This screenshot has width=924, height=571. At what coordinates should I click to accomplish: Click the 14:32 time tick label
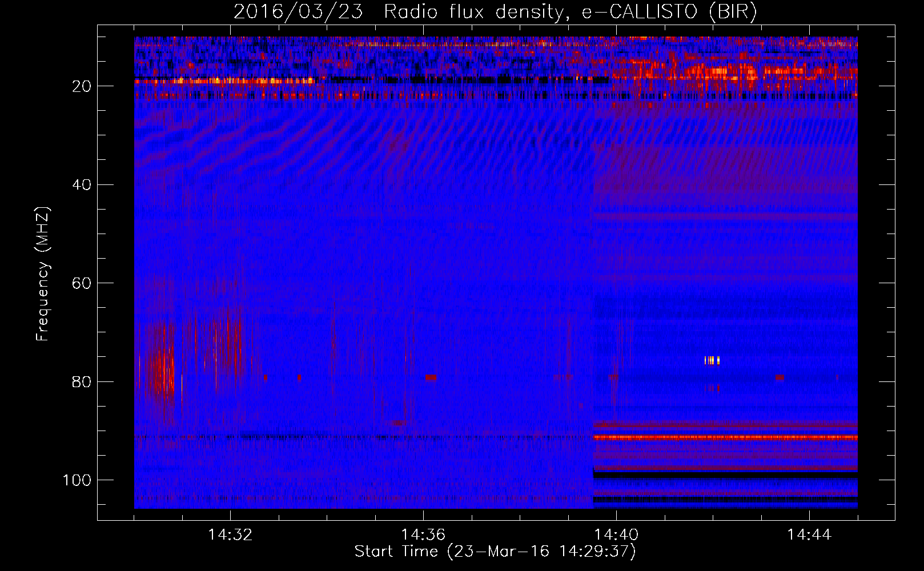tap(231, 535)
